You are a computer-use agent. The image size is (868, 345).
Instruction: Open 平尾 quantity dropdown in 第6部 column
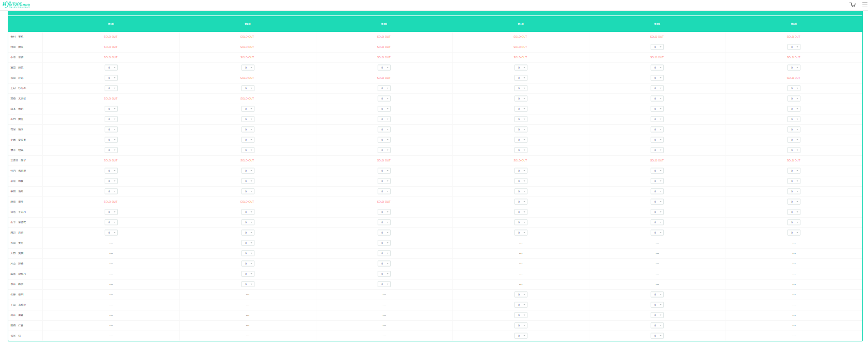[x=794, y=181]
